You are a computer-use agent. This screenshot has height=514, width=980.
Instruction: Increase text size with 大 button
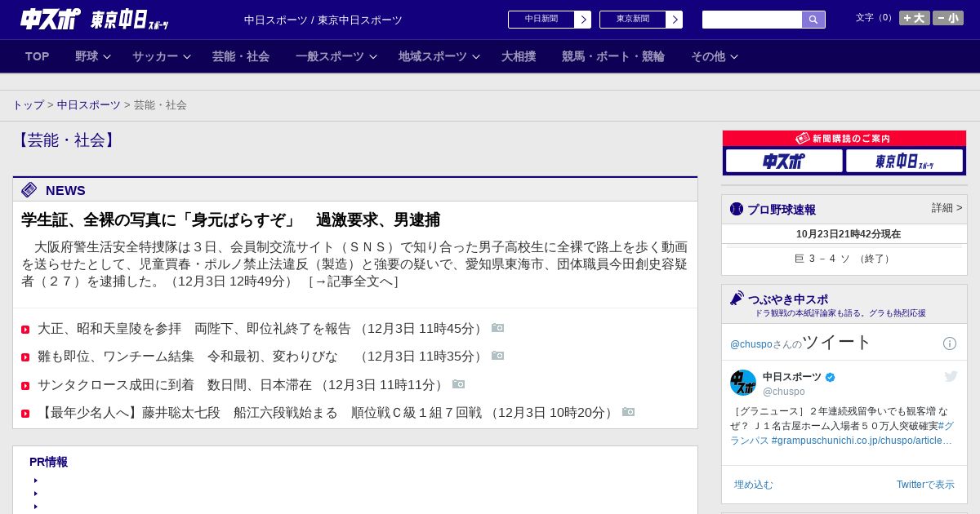point(915,18)
